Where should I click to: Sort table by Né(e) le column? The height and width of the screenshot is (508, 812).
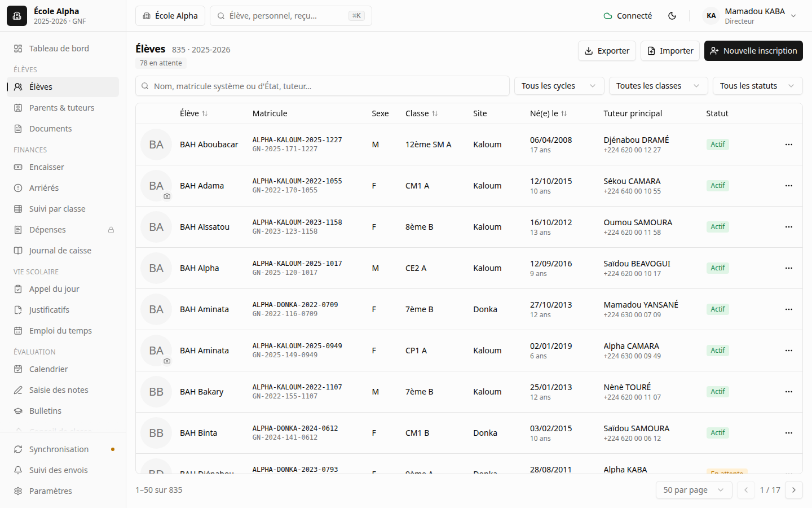tap(549, 113)
